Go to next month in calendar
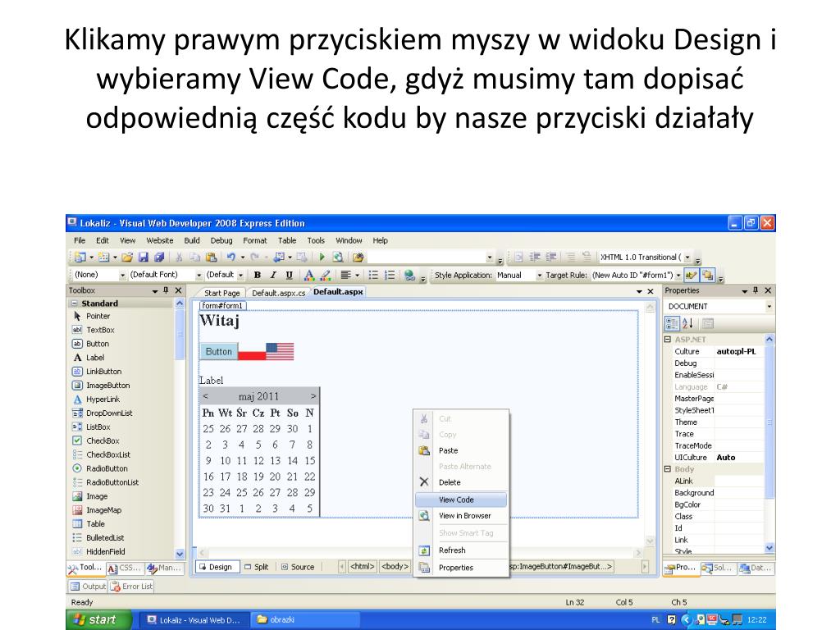 [313, 396]
